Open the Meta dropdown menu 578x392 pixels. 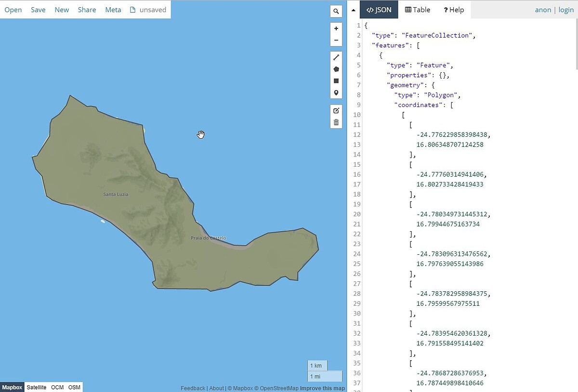click(x=113, y=10)
